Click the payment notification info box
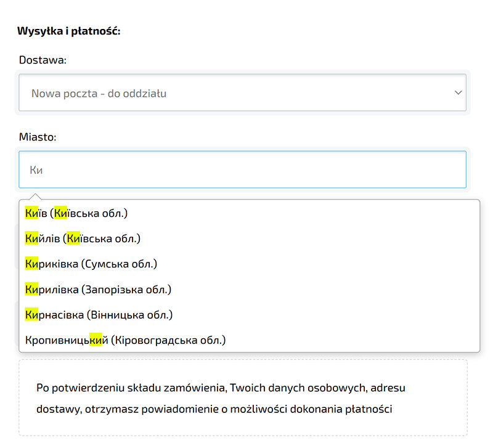493x448 pixels. click(x=243, y=398)
